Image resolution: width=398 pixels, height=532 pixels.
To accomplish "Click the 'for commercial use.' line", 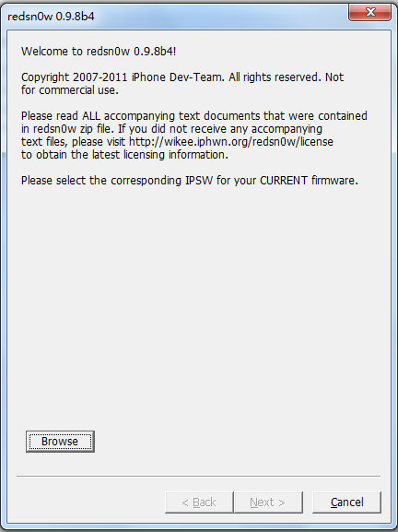I will coord(70,90).
